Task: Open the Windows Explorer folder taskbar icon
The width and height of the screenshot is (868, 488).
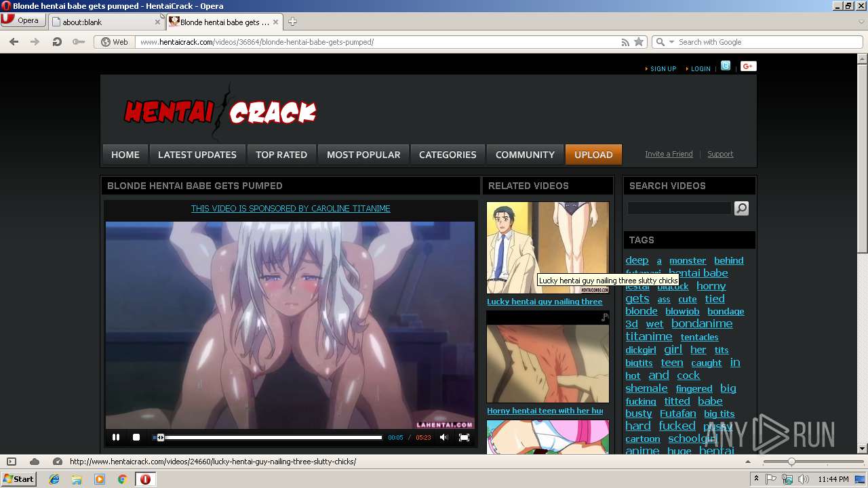Action: tap(77, 479)
